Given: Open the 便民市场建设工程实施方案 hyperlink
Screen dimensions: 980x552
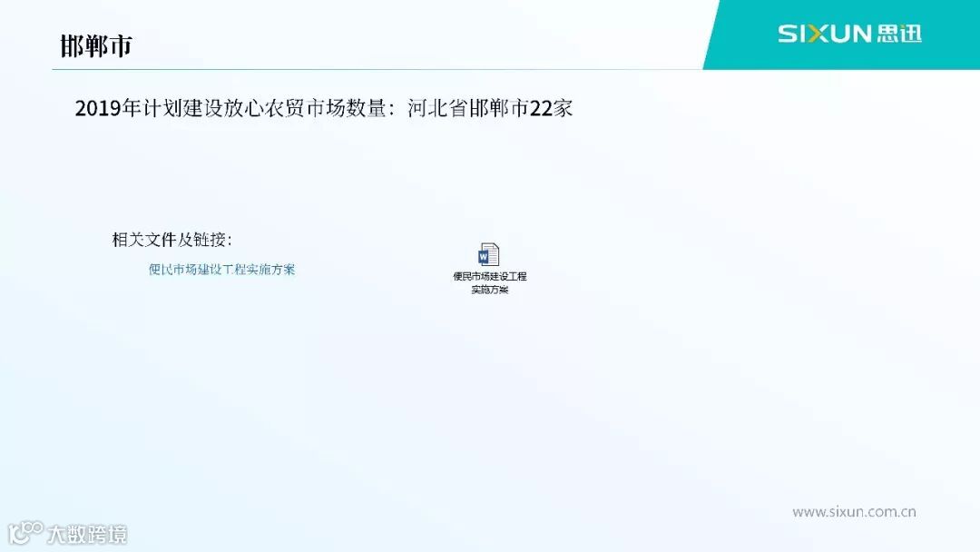Looking at the screenshot, I should point(222,270).
